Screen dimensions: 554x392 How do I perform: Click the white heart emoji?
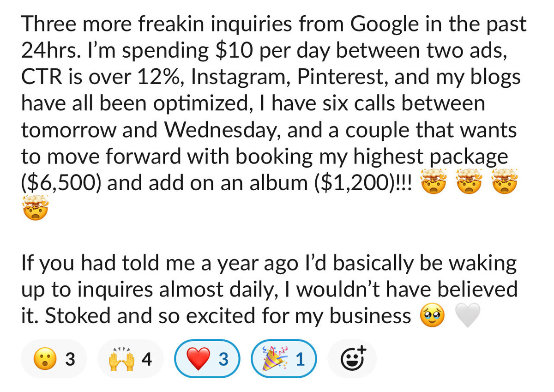coord(468,317)
